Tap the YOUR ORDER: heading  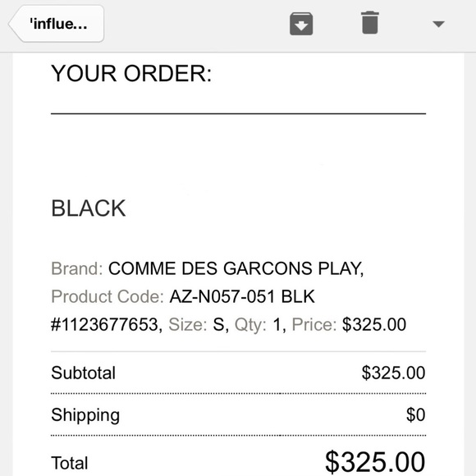click(x=131, y=74)
